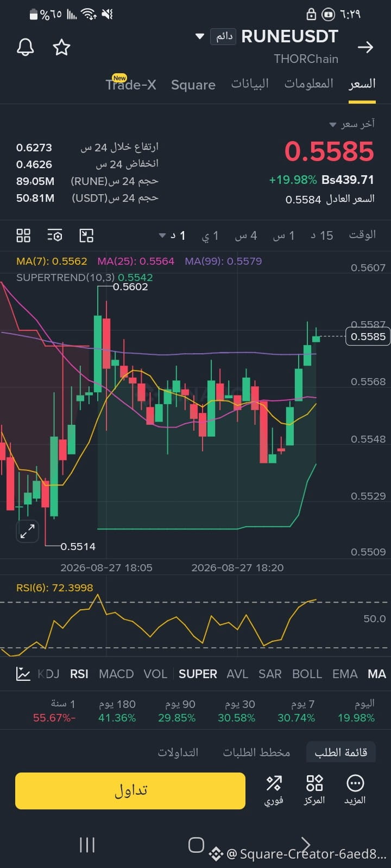391x868 pixels.
Task: Open the Square tab
Action: (x=193, y=85)
